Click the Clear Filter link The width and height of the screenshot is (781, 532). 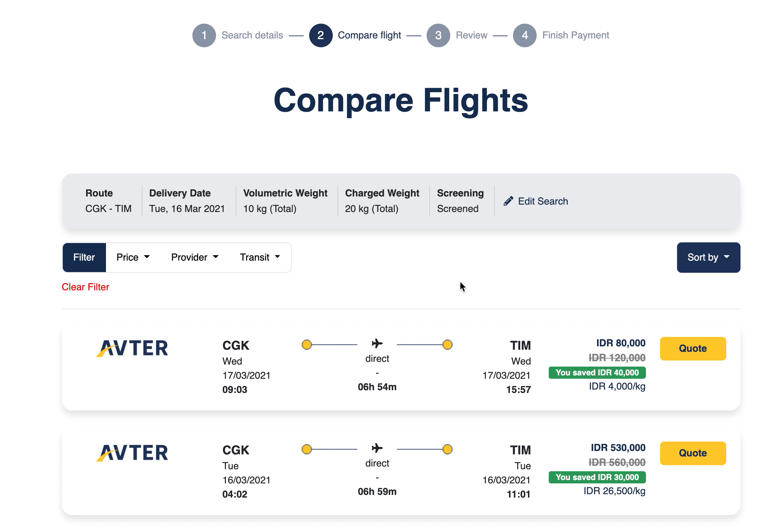click(85, 287)
